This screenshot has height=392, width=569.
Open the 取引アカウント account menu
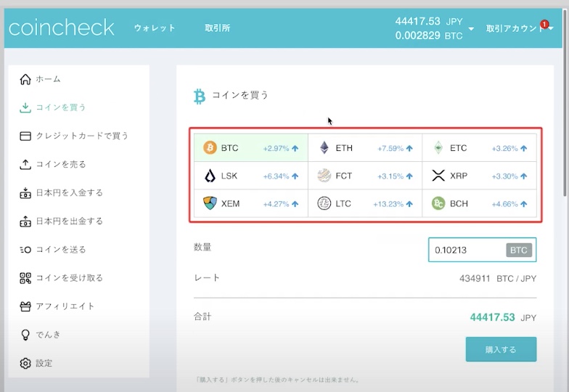click(520, 28)
